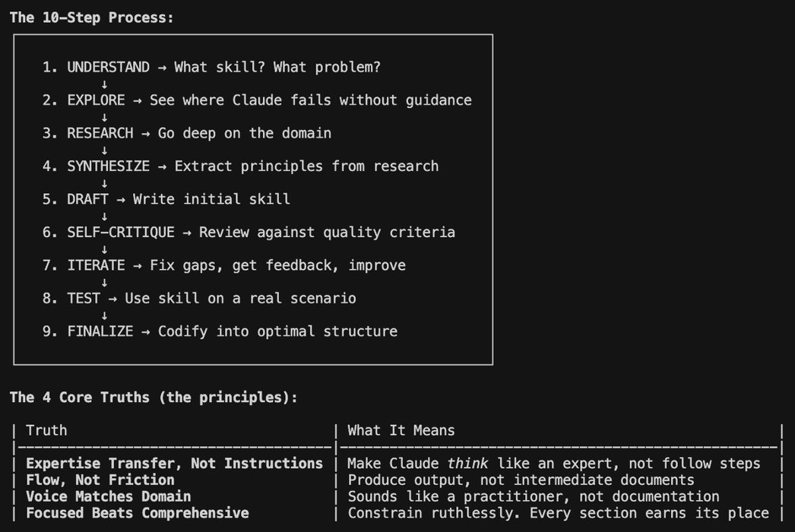Click the "Truth" column header
Viewport: 795px width, 532px height.
click(46, 430)
